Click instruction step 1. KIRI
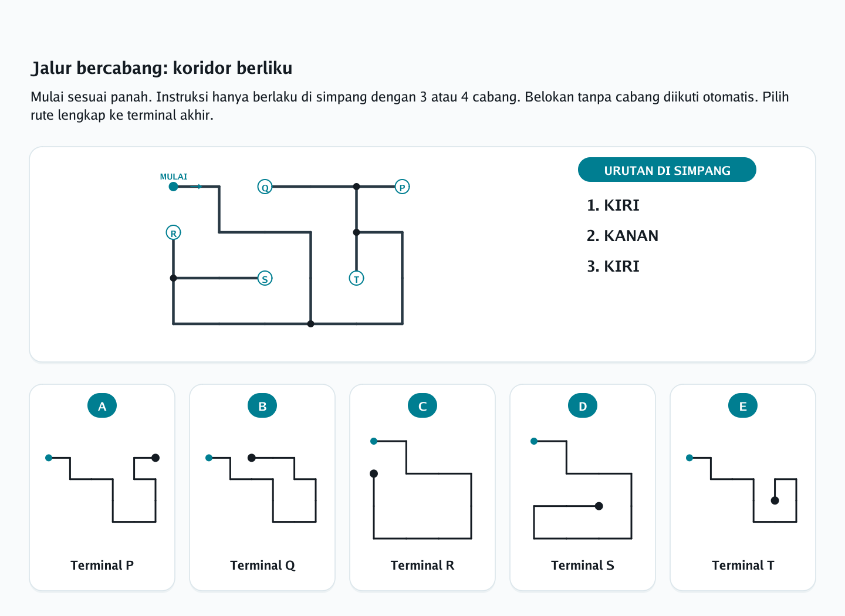 click(613, 205)
